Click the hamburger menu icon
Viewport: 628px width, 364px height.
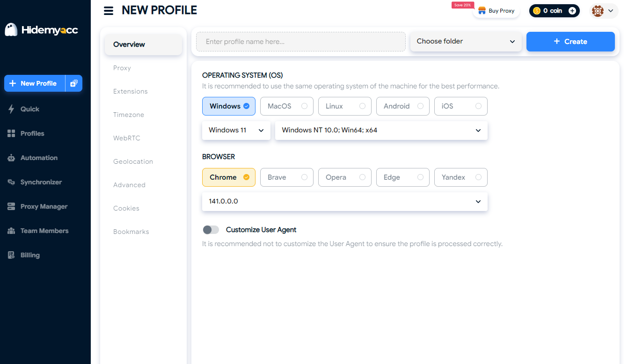coord(109,11)
